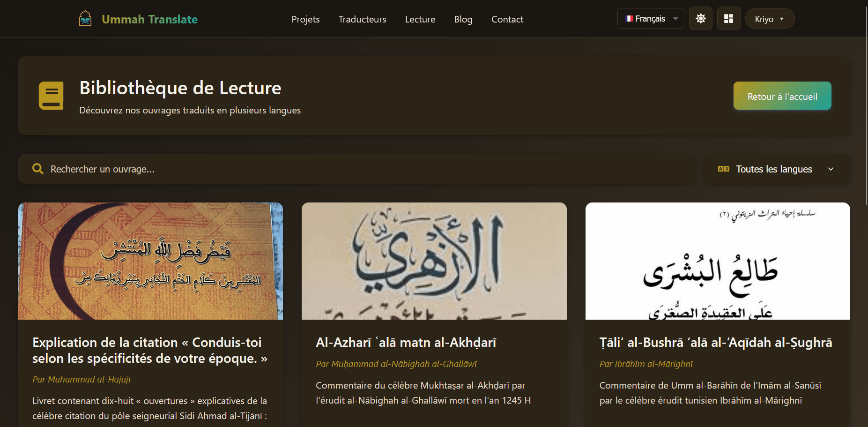Expand the Kriyo user menu

pyautogui.click(x=769, y=19)
